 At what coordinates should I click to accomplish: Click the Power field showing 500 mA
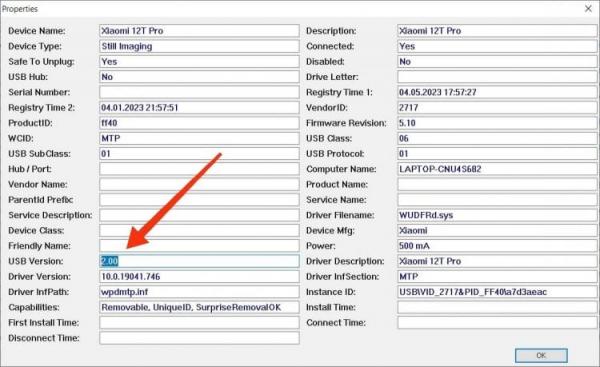click(497, 246)
